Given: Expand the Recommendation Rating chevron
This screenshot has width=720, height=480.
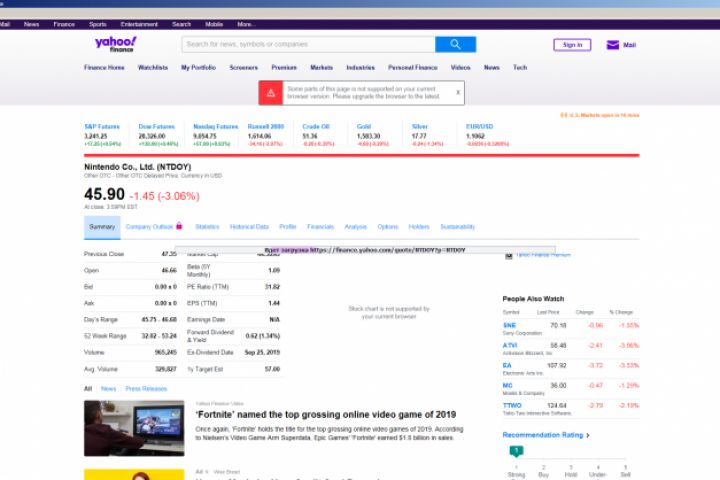Looking at the screenshot, I should point(588,435).
